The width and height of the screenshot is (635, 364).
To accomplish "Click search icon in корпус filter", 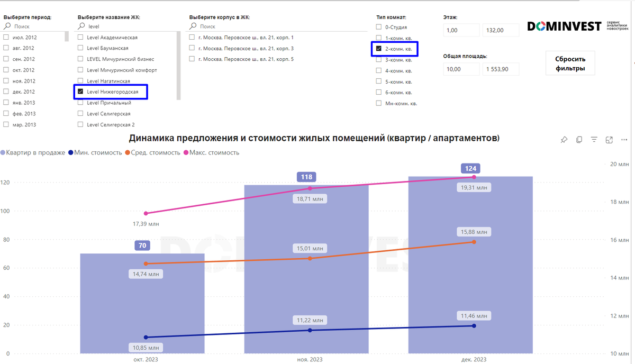I will click(193, 26).
